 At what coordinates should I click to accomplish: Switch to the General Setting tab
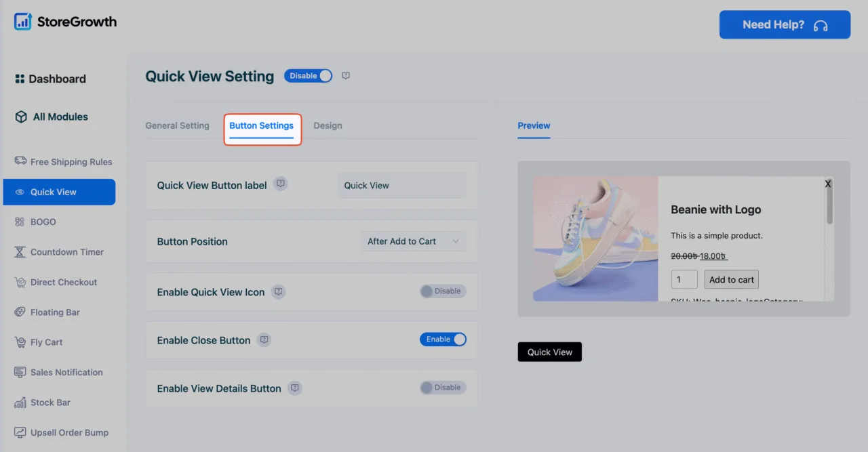178,125
